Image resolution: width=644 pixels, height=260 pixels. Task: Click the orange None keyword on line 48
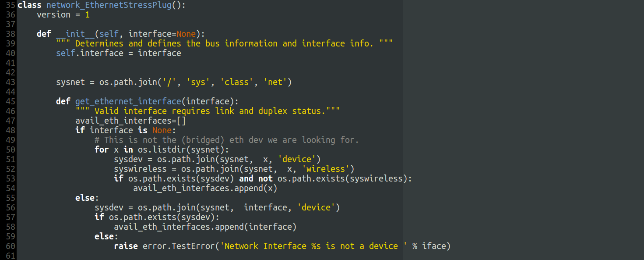point(162,131)
